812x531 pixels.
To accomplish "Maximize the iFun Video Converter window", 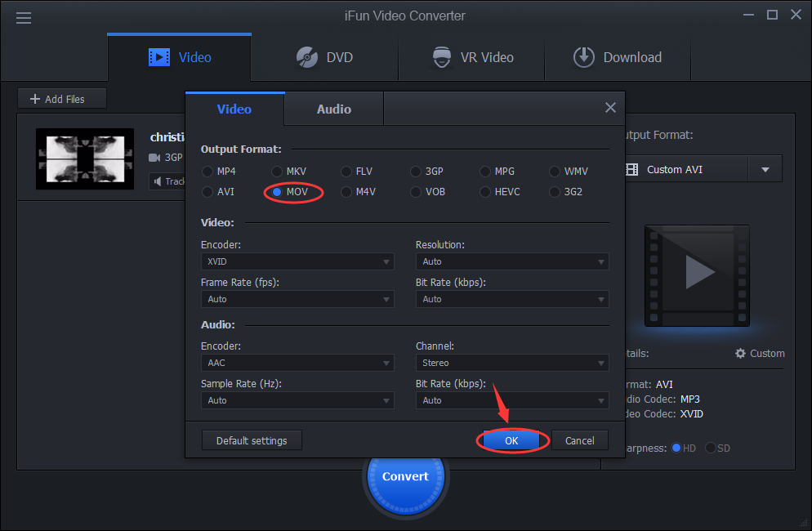I will [772, 15].
